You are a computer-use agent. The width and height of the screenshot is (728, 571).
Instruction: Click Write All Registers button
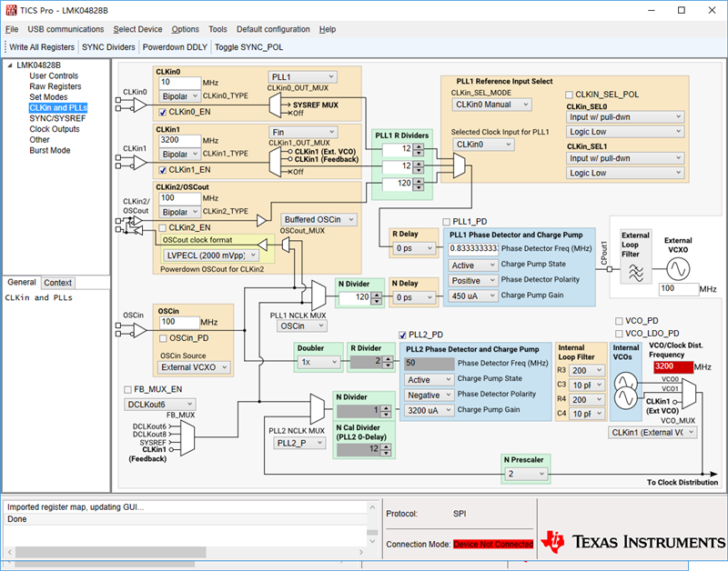[42, 47]
